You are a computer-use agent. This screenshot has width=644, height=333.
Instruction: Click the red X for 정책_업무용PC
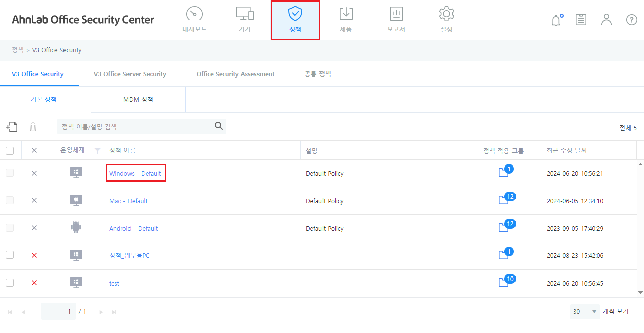click(34, 255)
